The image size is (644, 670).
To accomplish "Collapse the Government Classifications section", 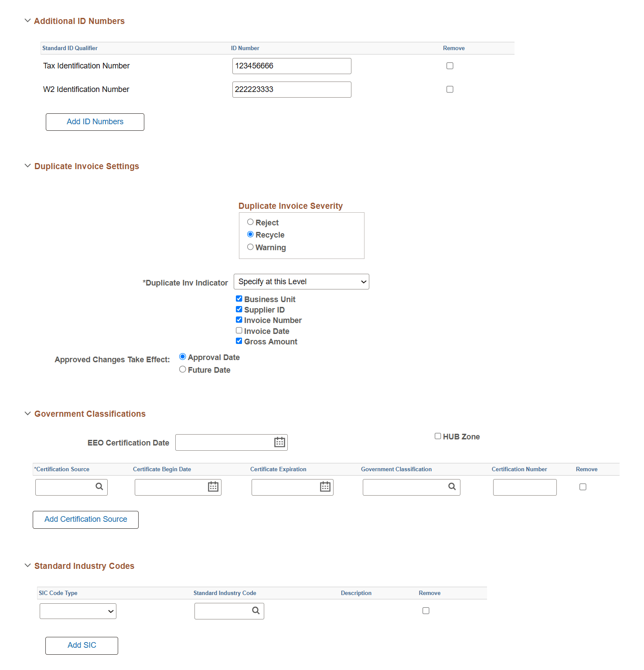I will pyautogui.click(x=27, y=413).
